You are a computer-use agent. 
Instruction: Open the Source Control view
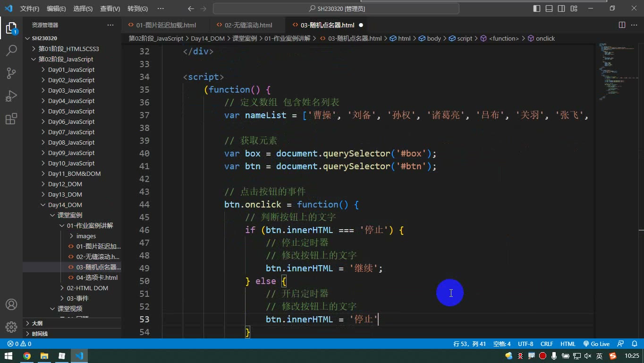coord(11,73)
